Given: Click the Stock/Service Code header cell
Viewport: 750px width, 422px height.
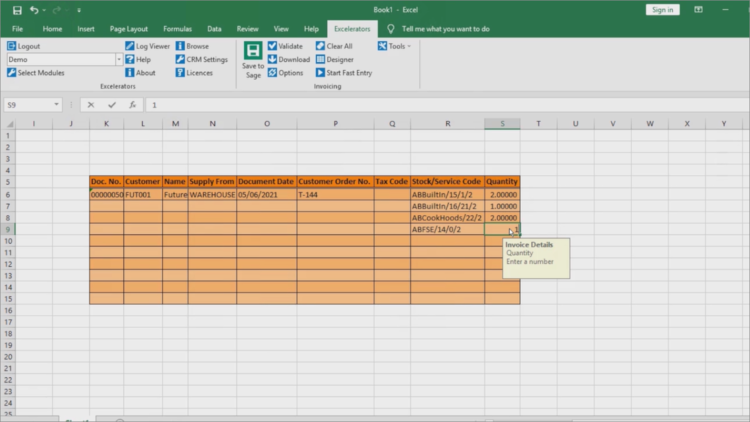Looking at the screenshot, I should [447, 182].
